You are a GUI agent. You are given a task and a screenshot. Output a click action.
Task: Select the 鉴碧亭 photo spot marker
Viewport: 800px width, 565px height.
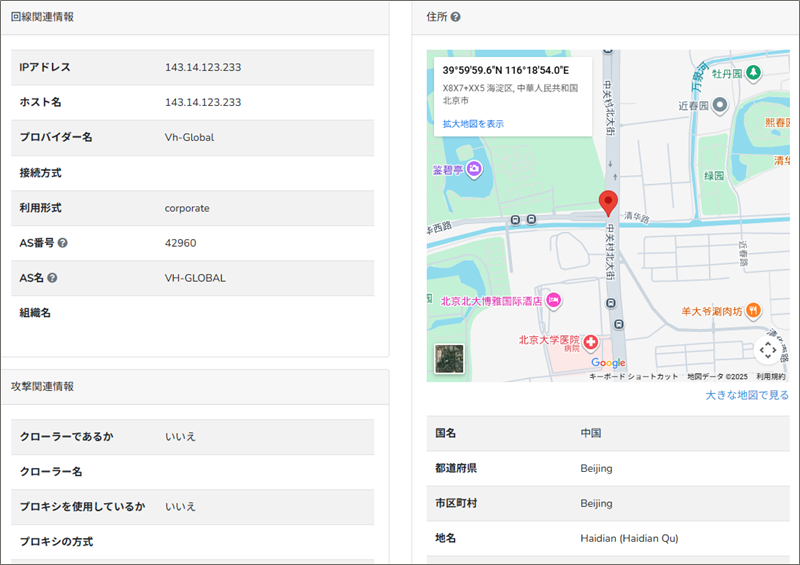pyautogui.click(x=473, y=169)
